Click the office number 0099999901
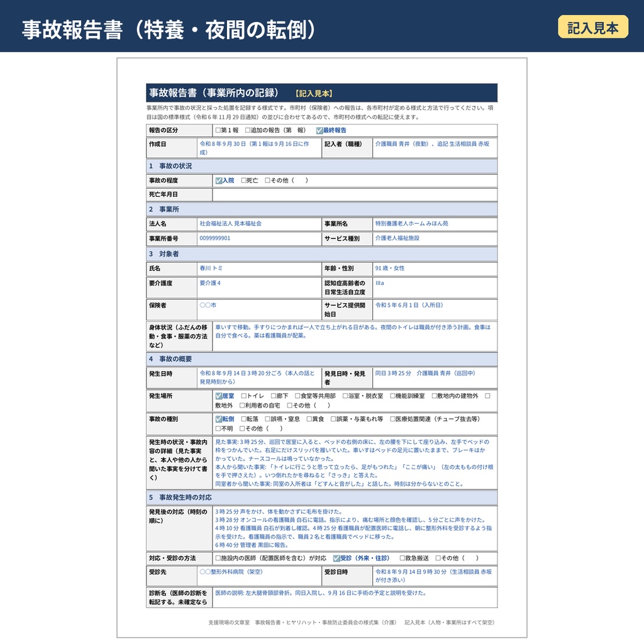This screenshot has width=644, height=644. 215,238
